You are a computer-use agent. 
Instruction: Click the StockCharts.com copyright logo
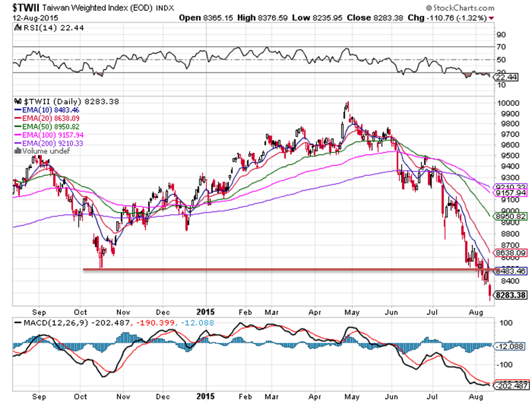(x=460, y=8)
